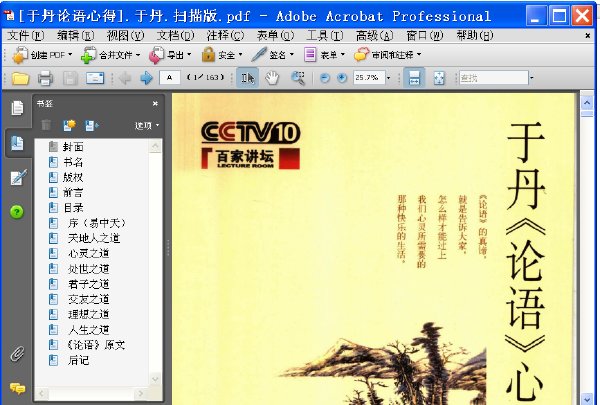Screen dimensions: 600x405
Task: Open the Signatures panel in sidebar
Action: pyautogui.click(x=18, y=178)
